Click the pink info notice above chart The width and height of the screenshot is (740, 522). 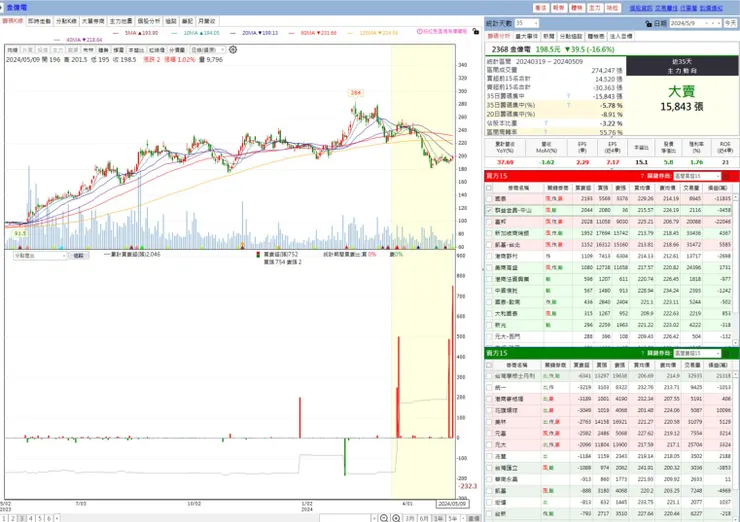coord(442,31)
